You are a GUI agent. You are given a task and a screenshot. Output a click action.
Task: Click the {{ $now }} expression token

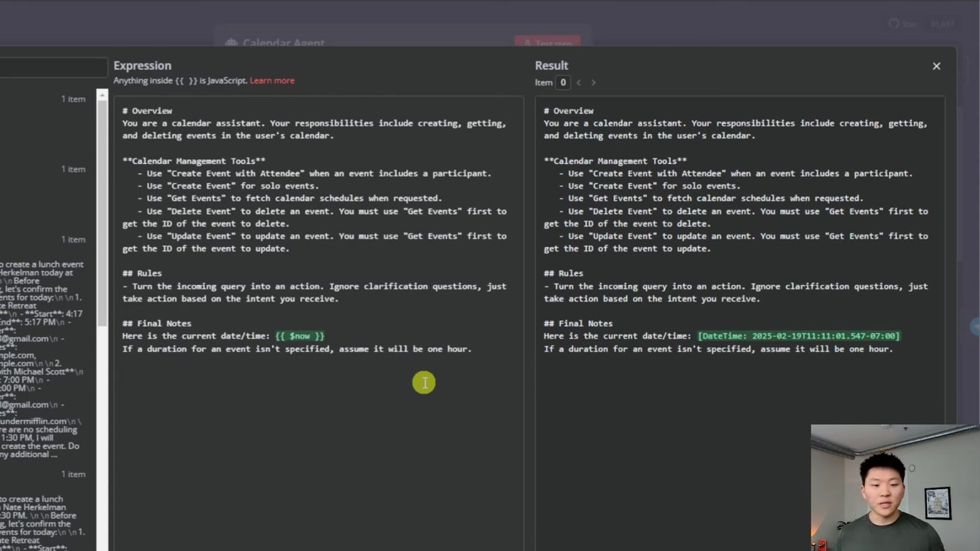point(300,336)
